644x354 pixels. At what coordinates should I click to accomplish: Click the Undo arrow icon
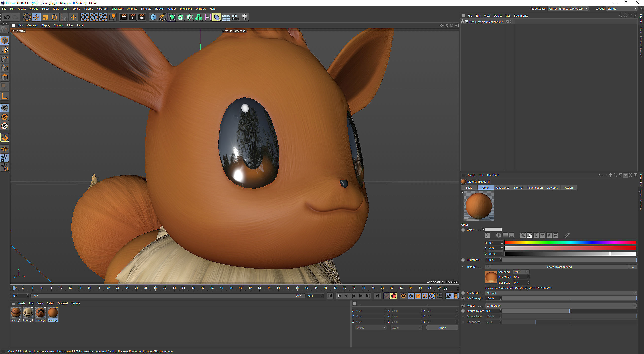point(7,17)
